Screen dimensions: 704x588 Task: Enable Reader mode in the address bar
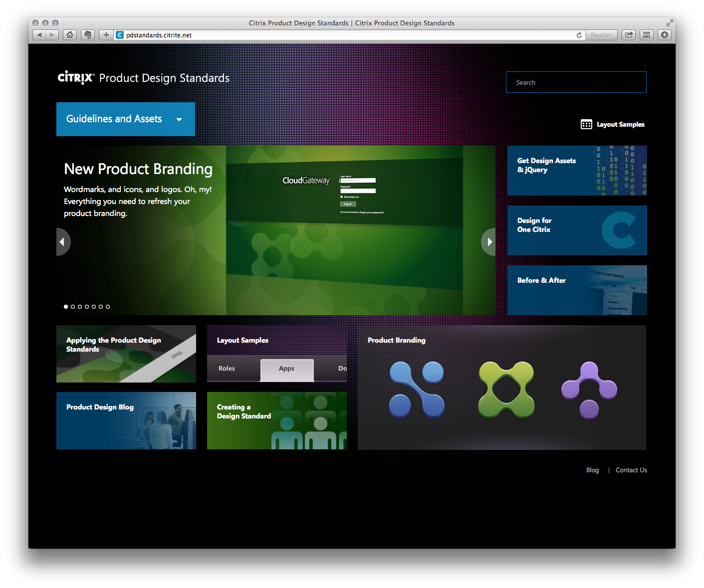click(601, 35)
